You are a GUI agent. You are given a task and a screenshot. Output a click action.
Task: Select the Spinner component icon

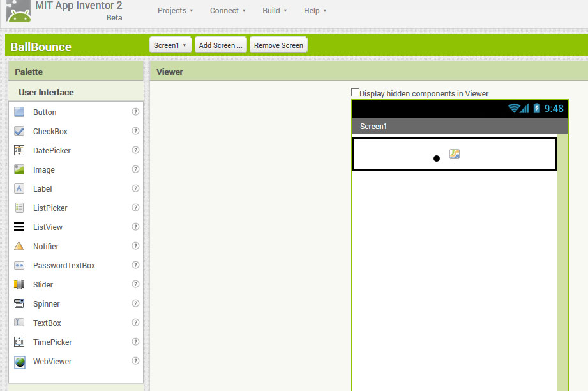pyautogui.click(x=19, y=303)
